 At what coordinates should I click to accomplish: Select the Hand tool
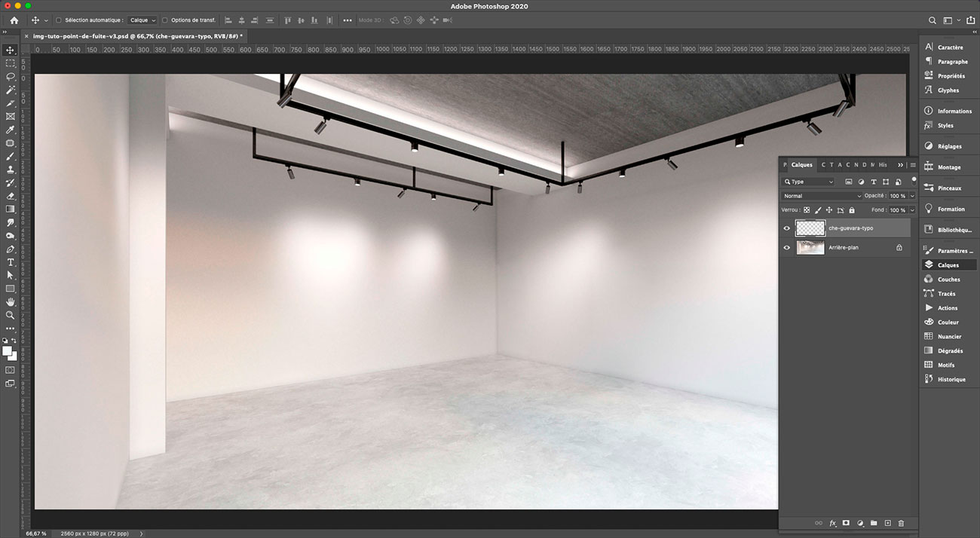[x=10, y=301]
